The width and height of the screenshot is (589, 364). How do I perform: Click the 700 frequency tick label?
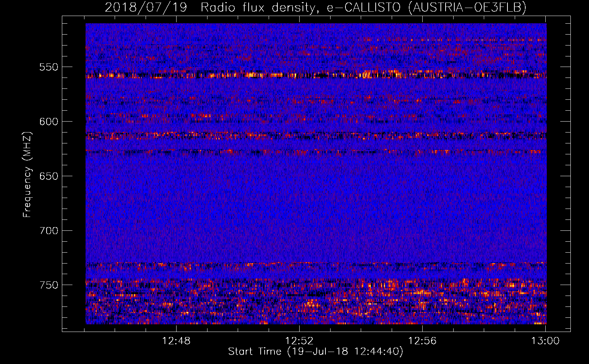click(49, 231)
